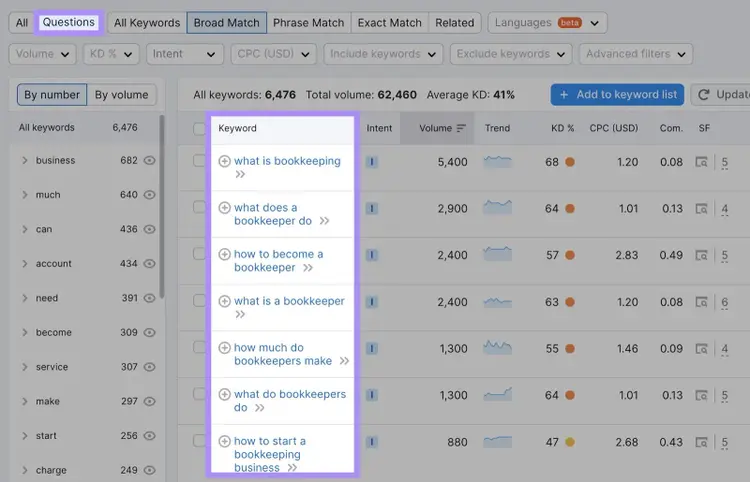The width and height of the screenshot is (750, 482).
Task: Click the SF count 6 in 'what is a bookkeeper' row
Action: point(725,303)
